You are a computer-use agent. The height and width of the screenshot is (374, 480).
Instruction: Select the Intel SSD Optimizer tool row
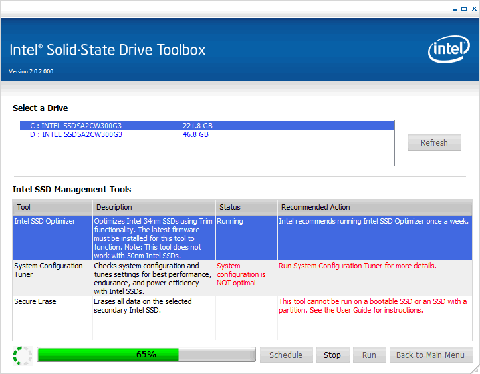[242, 238]
